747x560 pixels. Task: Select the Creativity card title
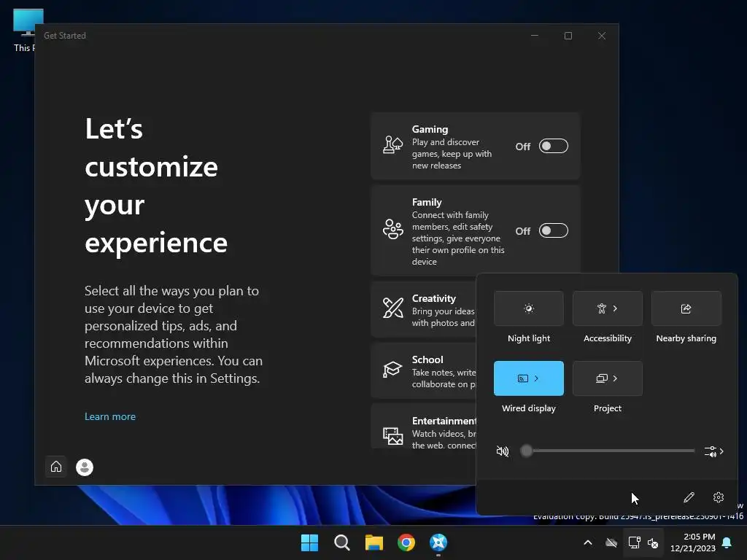(433, 298)
